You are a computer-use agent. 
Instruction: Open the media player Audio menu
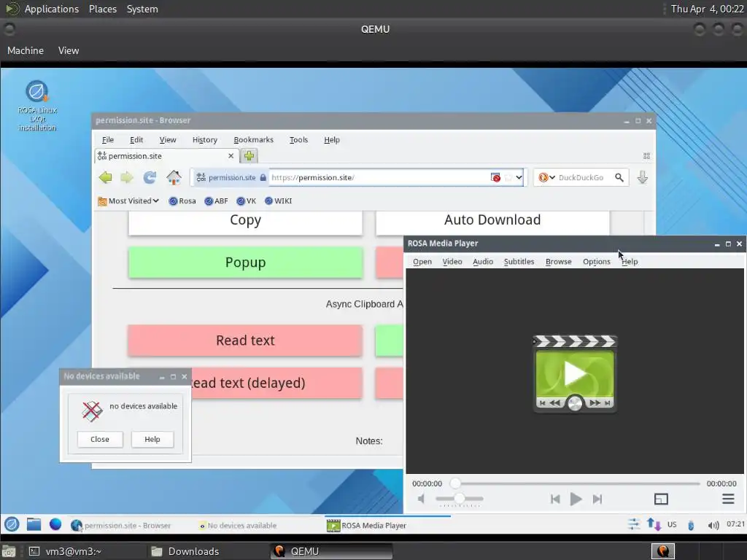click(483, 262)
